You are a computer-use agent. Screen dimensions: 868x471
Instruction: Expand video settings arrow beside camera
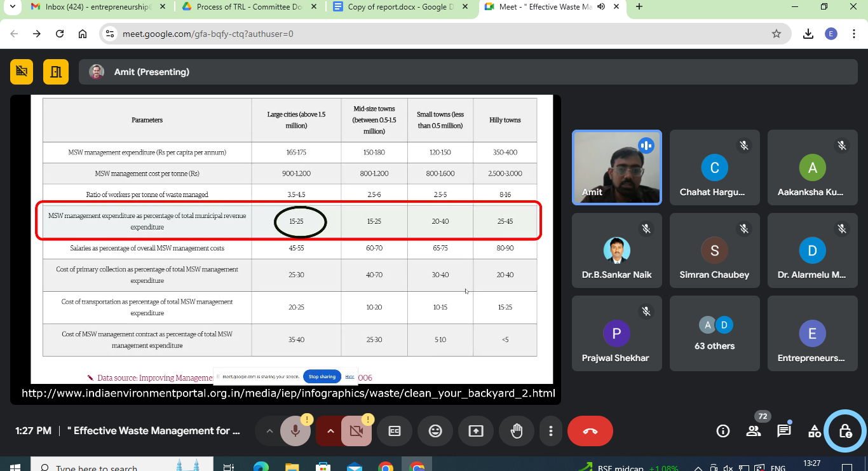tap(330, 431)
